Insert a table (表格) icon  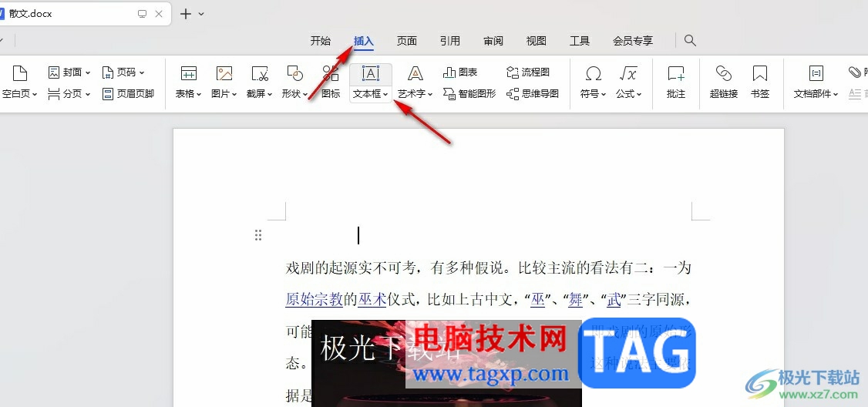point(189,74)
